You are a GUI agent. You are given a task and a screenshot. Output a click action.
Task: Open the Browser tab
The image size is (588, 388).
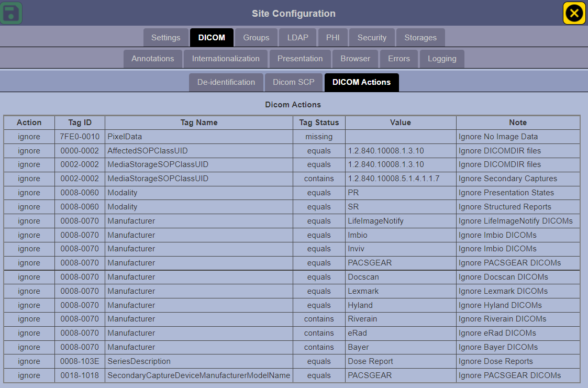356,58
